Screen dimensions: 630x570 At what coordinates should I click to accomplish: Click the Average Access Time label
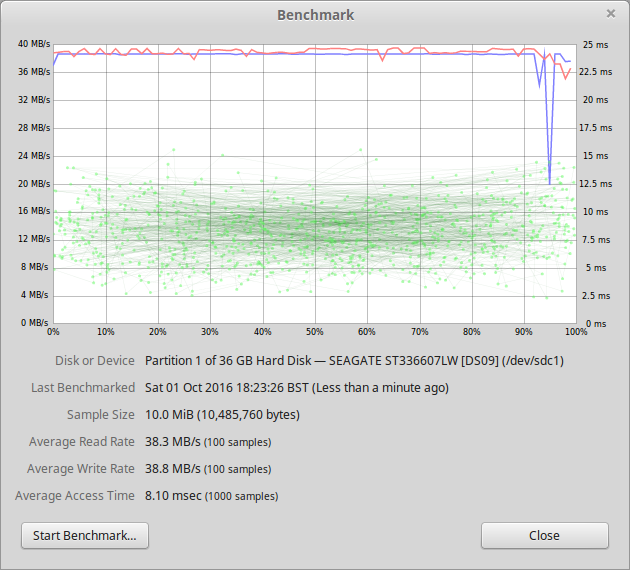pyautogui.click(x=75, y=495)
